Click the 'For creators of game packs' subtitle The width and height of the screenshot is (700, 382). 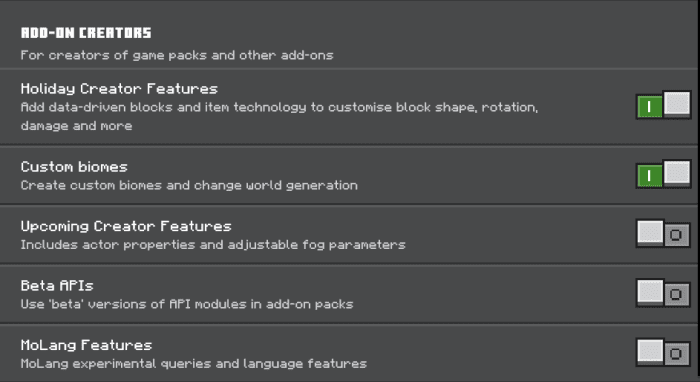click(x=177, y=55)
